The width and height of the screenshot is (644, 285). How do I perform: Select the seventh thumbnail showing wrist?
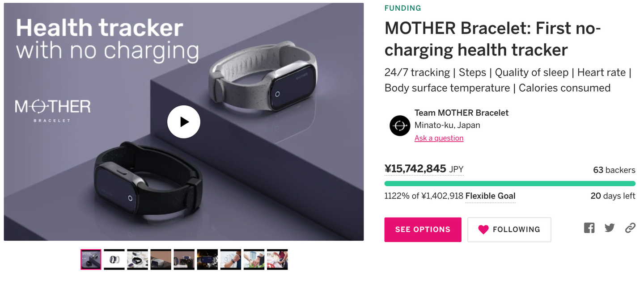click(x=231, y=260)
